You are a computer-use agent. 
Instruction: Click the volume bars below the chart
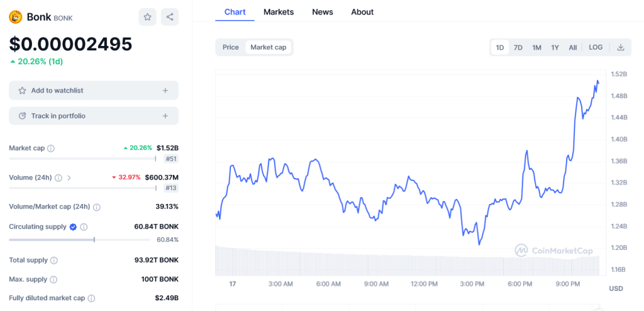pyautogui.click(x=407, y=261)
